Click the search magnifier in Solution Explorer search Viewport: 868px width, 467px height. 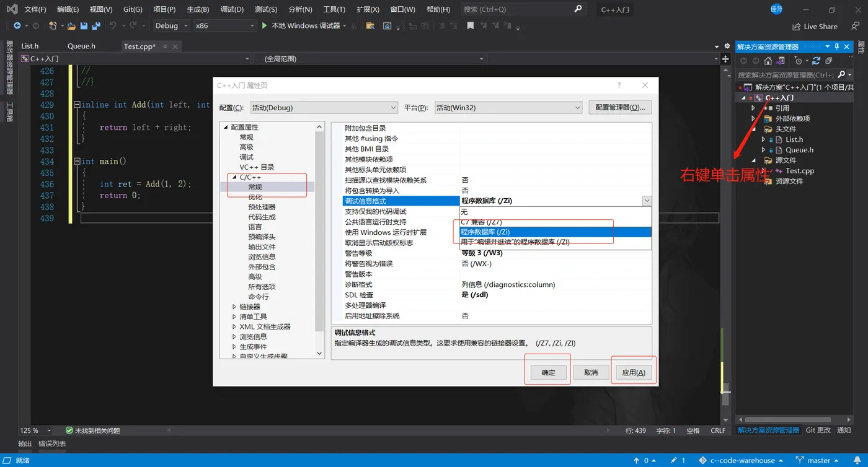tap(841, 74)
